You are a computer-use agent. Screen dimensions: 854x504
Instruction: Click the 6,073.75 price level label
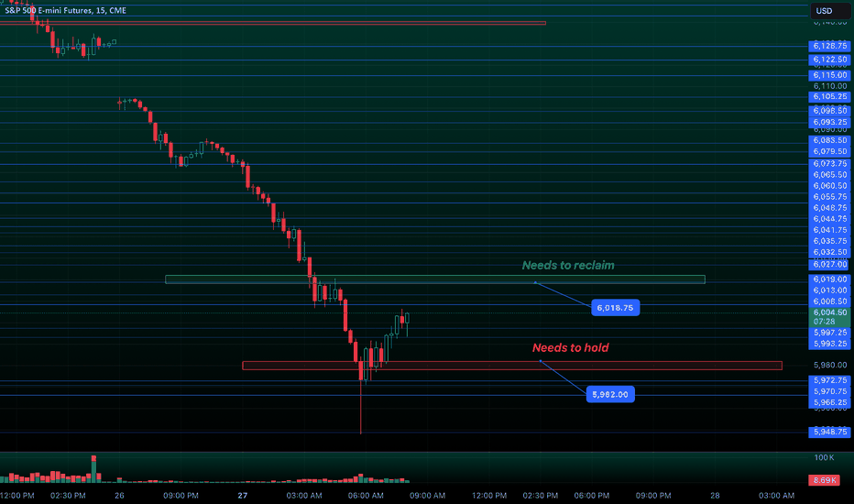830,164
